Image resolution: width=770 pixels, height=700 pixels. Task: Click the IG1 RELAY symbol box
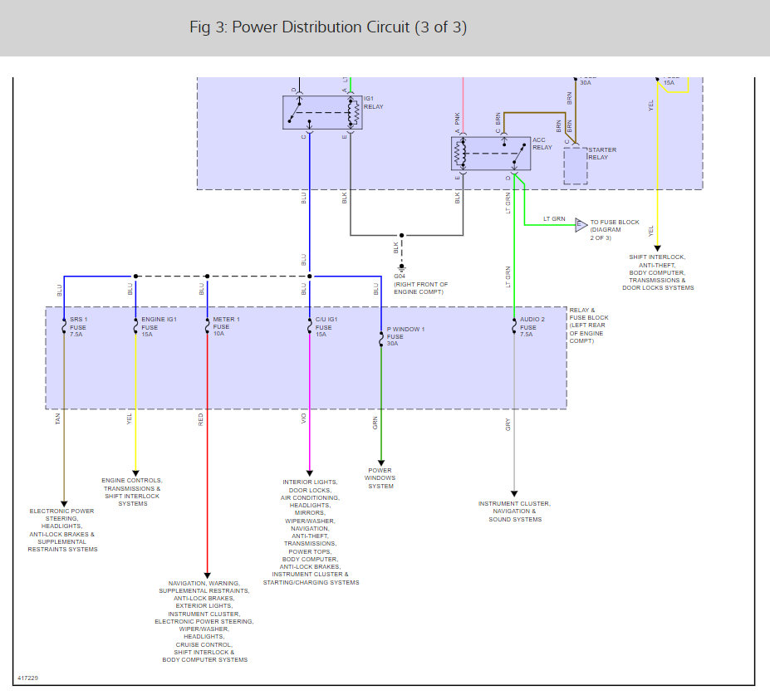(322, 112)
